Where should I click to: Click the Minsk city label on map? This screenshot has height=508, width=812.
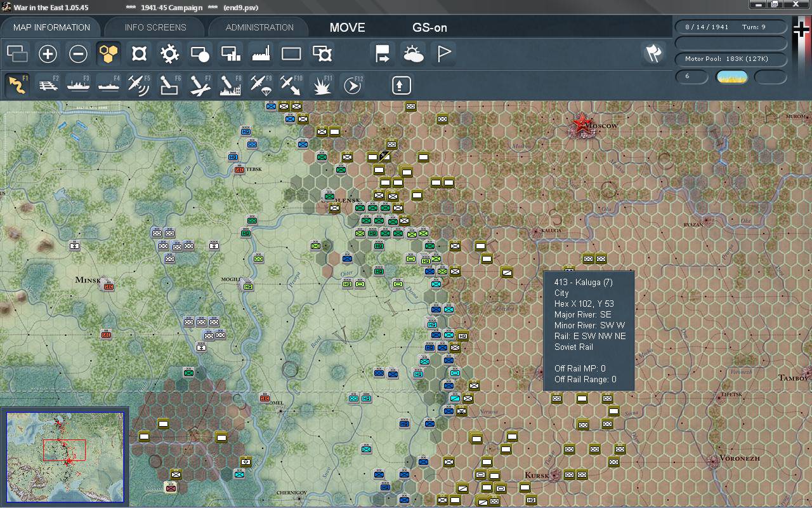coord(88,279)
